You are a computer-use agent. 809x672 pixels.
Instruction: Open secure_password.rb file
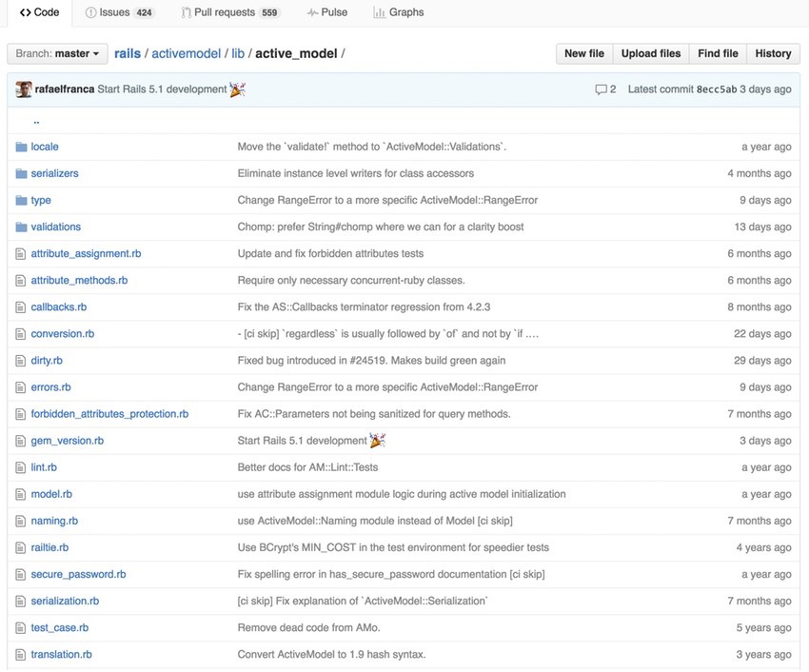pyautogui.click(x=78, y=575)
